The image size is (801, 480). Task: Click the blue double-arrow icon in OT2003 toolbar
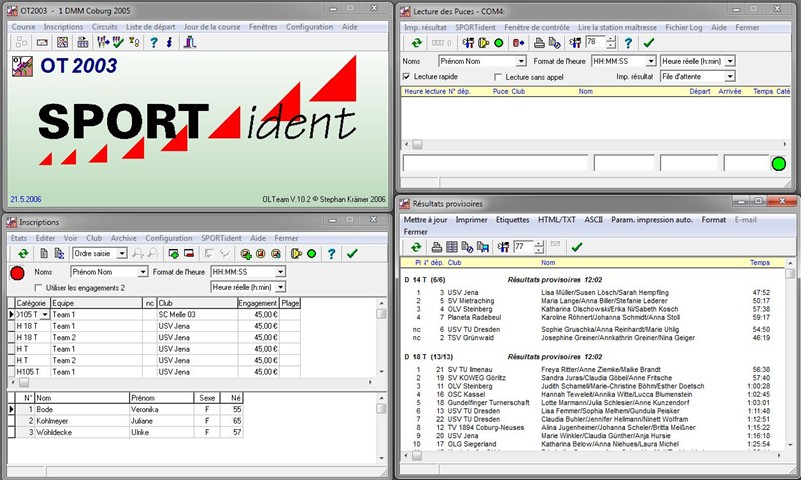169,42
